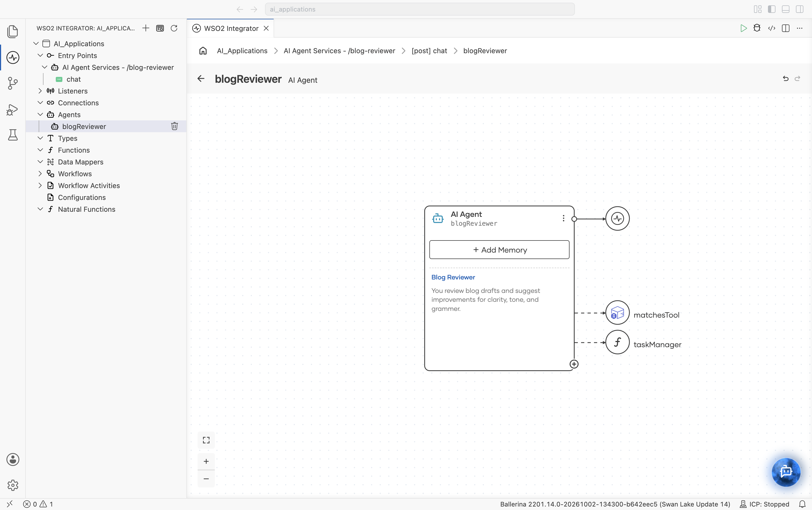Screen dimensions: 812x510
Task: Click ai_applications command center search box
Action: [420, 9]
